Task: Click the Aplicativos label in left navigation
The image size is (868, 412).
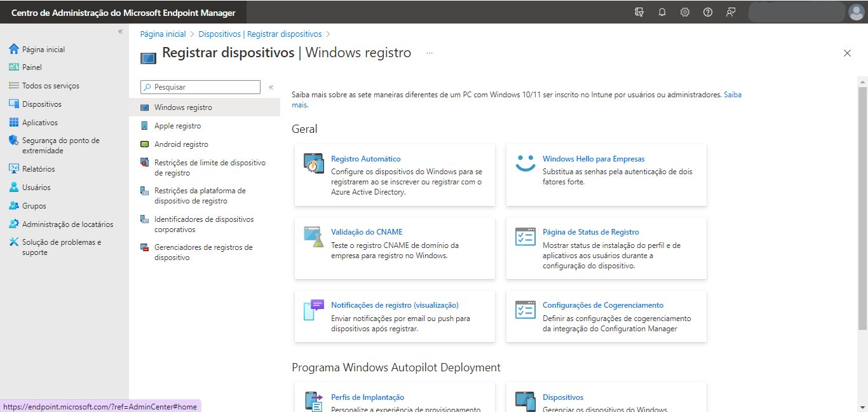Action: (x=40, y=123)
